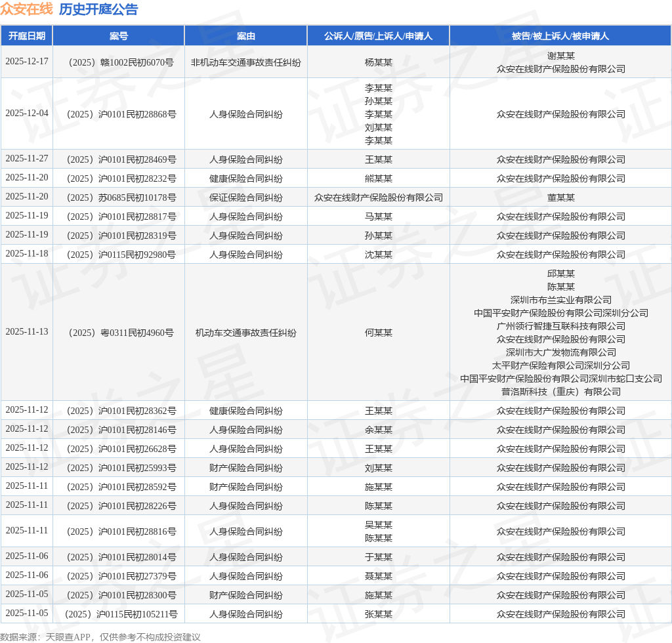Screen dimensions: 672x643
Task: Click the 非机动车交通事故责任纠纷 cell
Action: click(246, 62)
